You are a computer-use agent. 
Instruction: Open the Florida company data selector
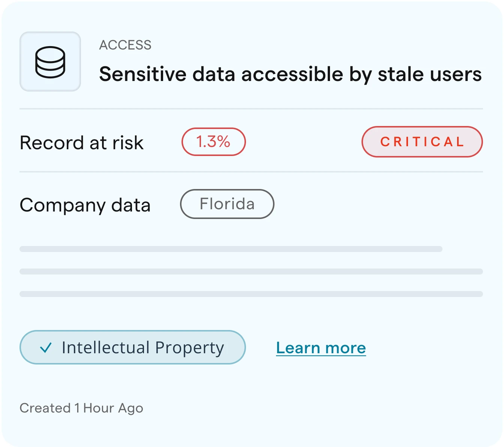(x=227, y=204)
